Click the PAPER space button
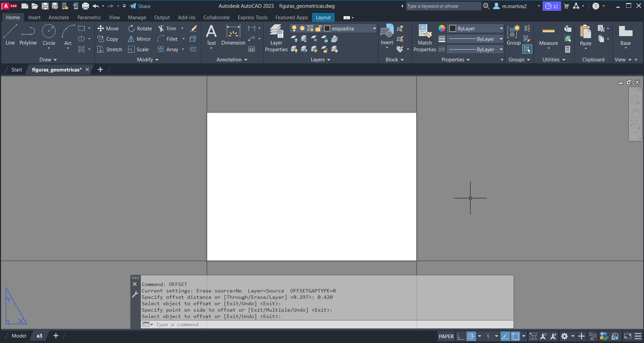 point(446,336)
